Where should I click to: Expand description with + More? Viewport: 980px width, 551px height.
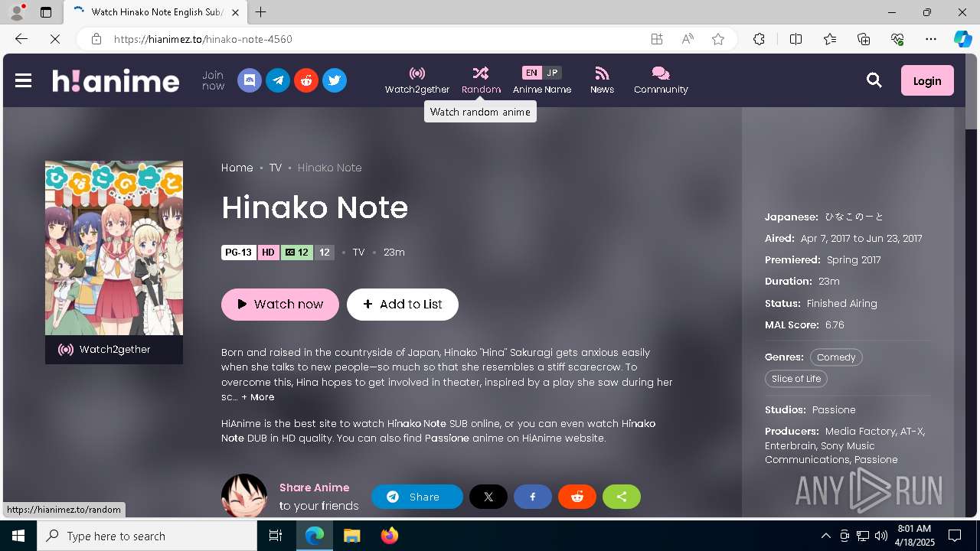point(258,397)
